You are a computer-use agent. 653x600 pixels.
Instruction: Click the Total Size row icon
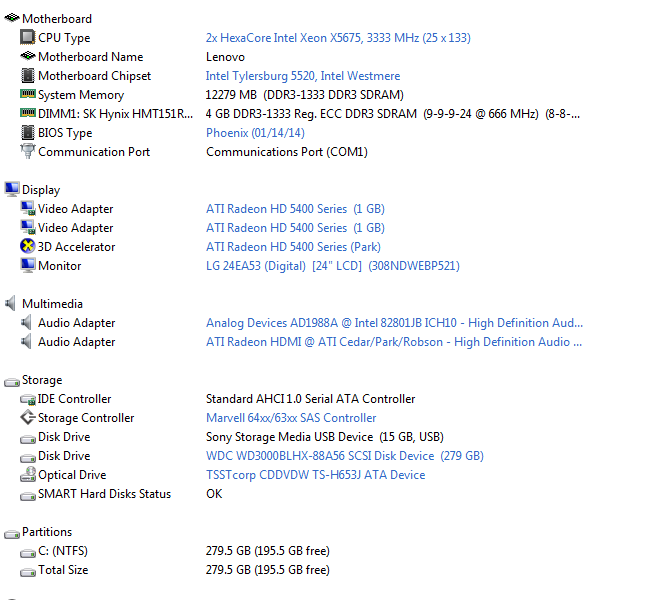(x=27, y=572)
